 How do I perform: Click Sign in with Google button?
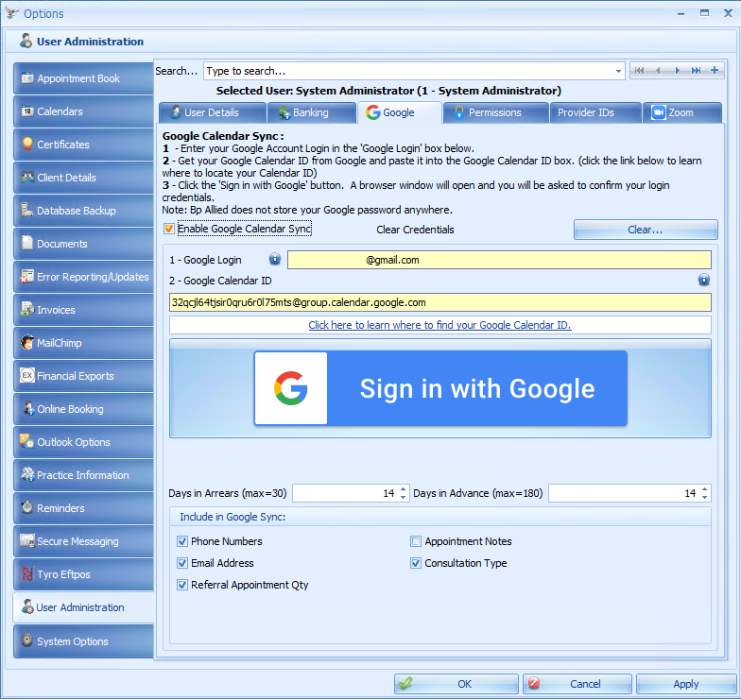(x=440, y=388)
